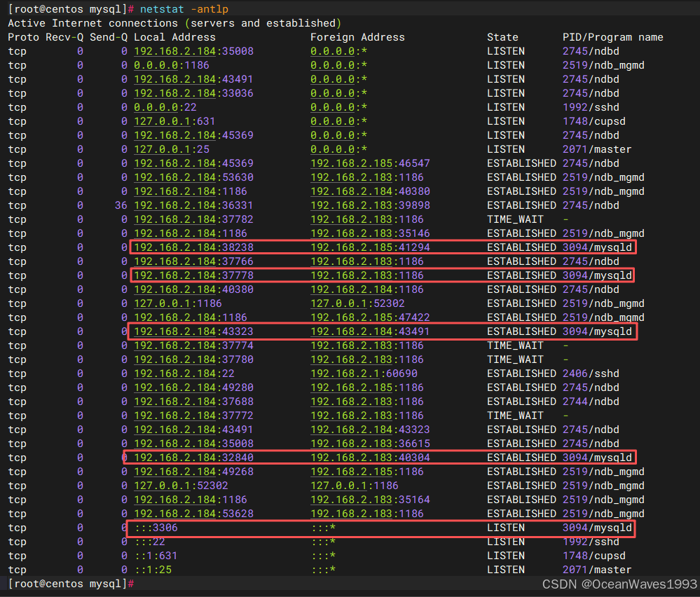Click the Send-Q value 36
The image size is (700, 597).
coord(121,205)
